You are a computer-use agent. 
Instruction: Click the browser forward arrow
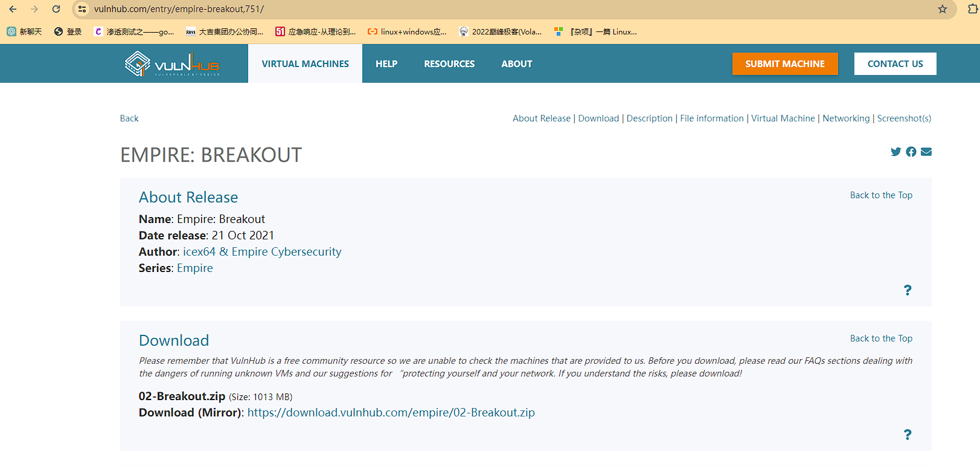coord(34,9)
